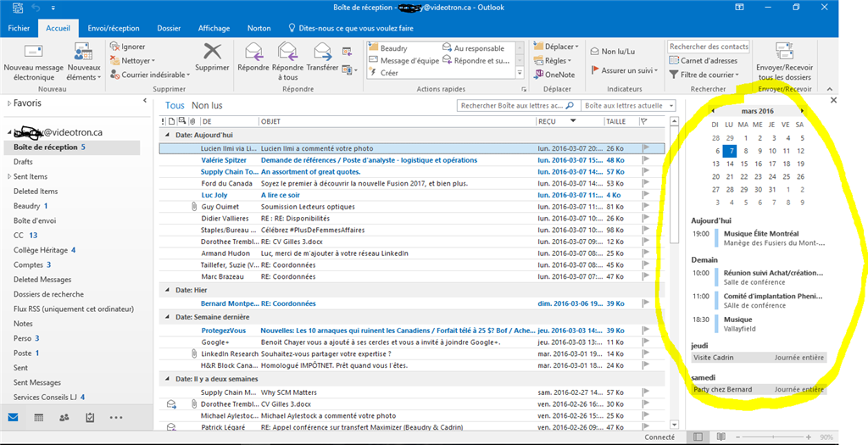Switch to the Affichage tab

pos(214,28)
